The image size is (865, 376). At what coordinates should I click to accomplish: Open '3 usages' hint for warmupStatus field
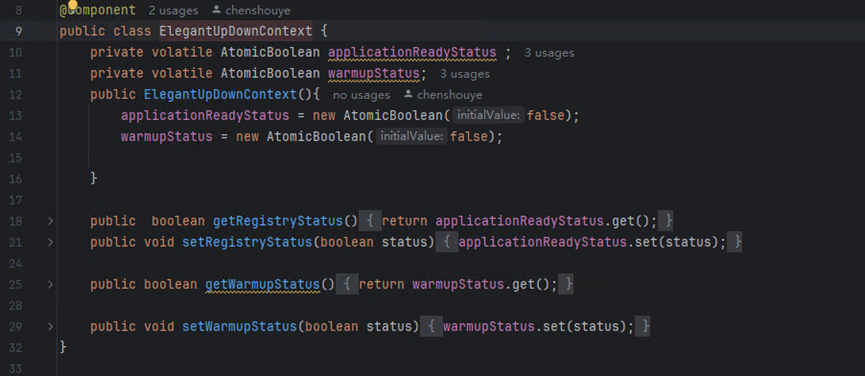click(464, 74)
